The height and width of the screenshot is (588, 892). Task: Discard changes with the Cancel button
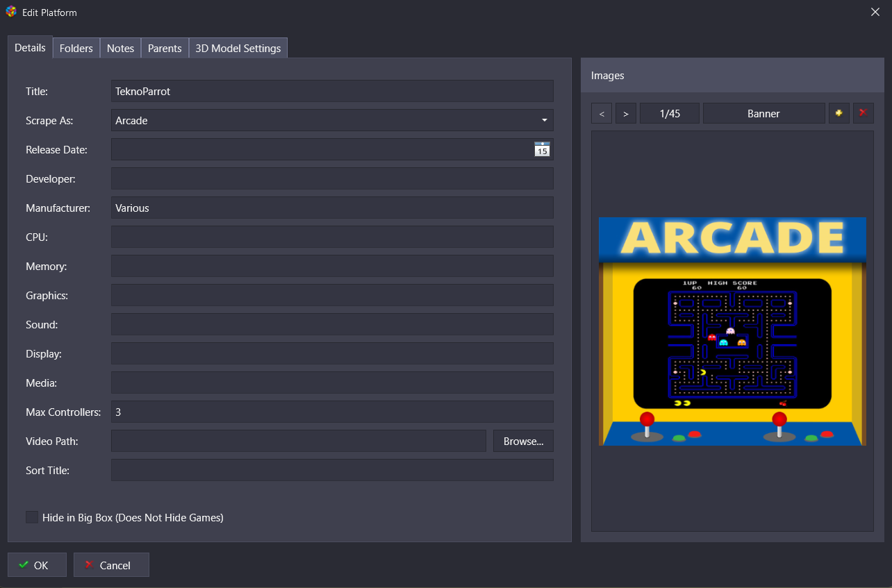(111, 565)
